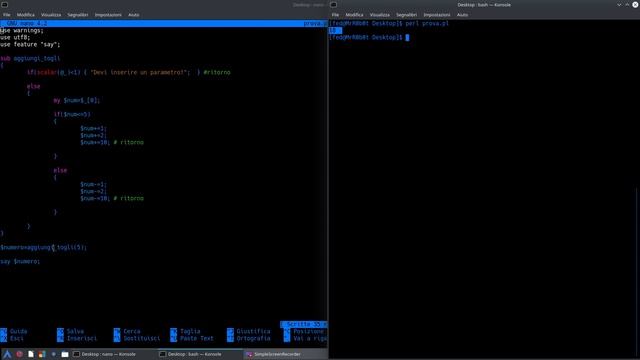The image size is (640, 360).
Task: Open Visualizza menu in nano Konsole window
Action: (51, 15)
